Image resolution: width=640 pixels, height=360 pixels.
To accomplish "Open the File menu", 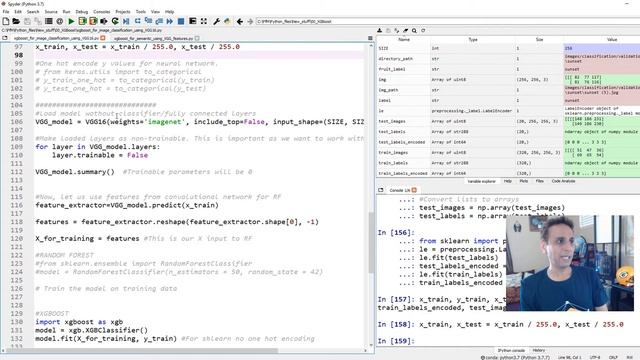I will (6, 12).
